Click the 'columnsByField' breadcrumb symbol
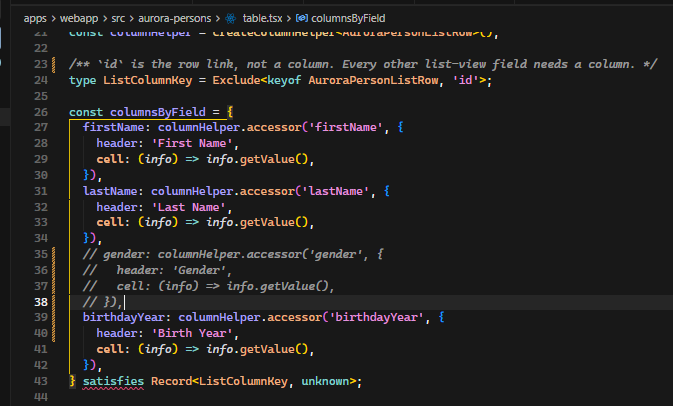 348,18
